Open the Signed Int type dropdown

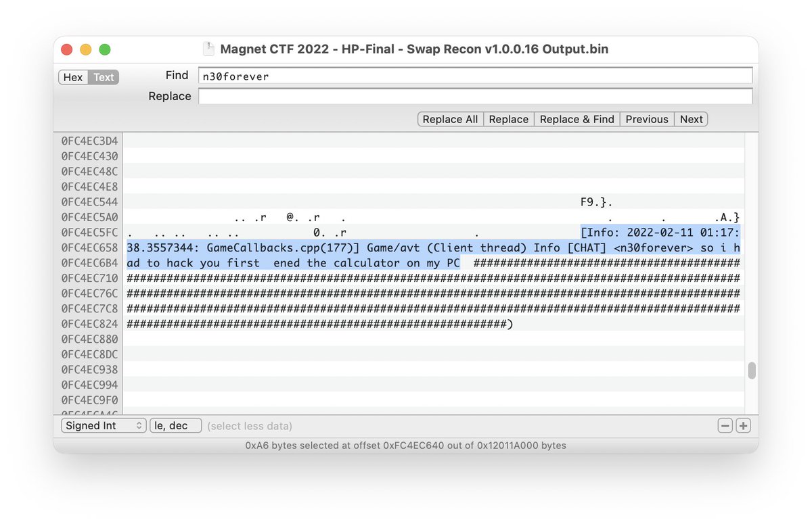[104, 426]
